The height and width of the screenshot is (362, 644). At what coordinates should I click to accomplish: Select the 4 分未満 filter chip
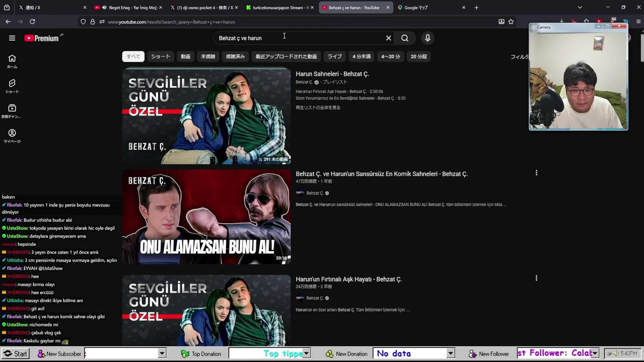coord(361,56)
